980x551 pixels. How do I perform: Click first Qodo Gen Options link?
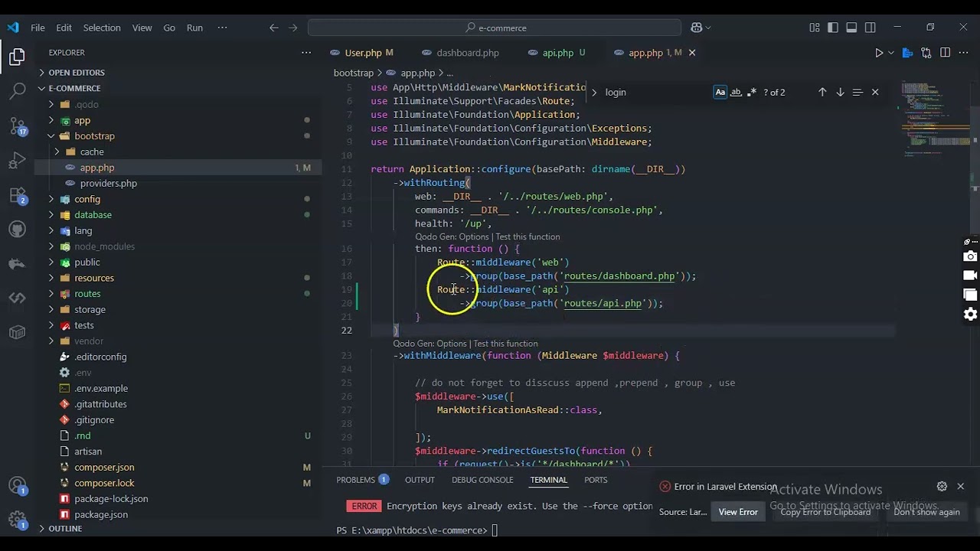click(452, 237)
